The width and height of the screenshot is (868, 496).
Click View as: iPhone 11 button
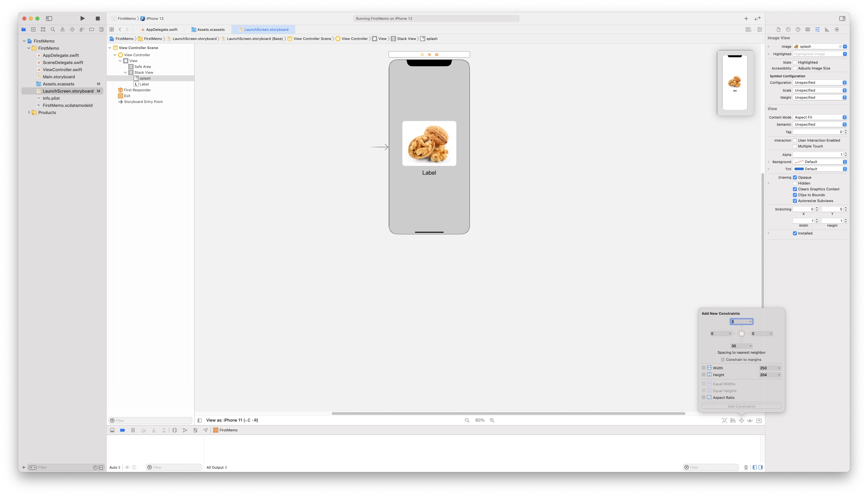[232, 420]
